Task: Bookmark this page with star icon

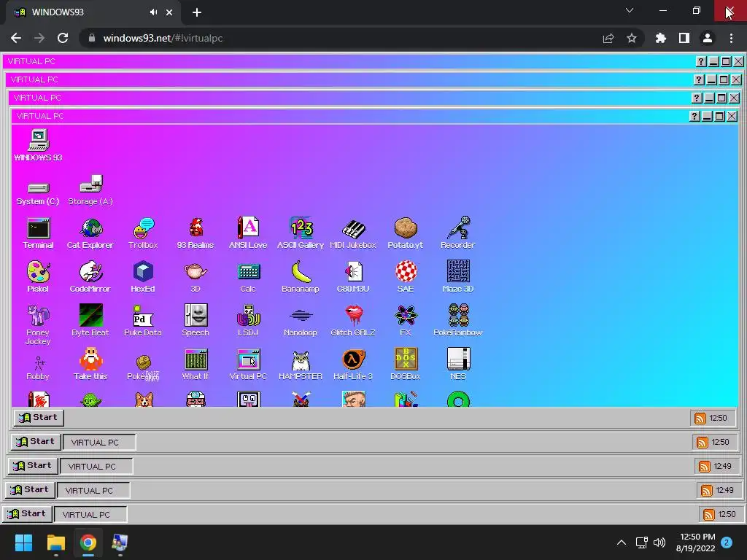Action: 632,38
